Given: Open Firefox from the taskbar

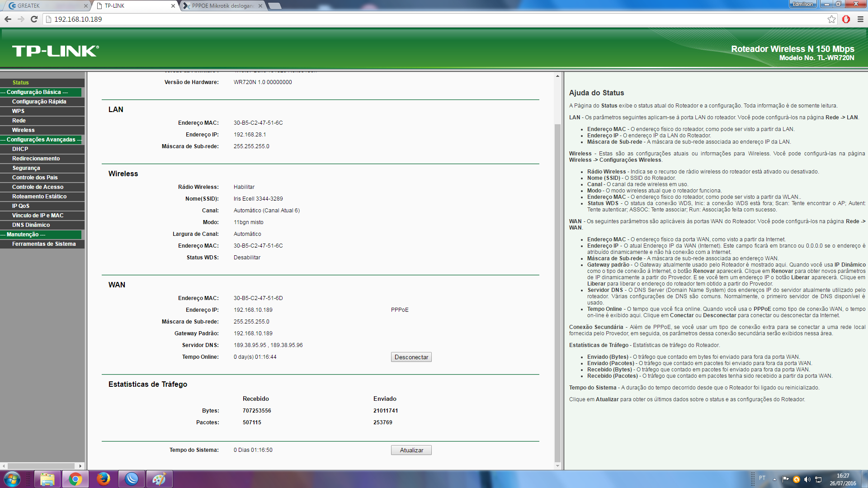Looking at the screenshot, I should point(104,479).
